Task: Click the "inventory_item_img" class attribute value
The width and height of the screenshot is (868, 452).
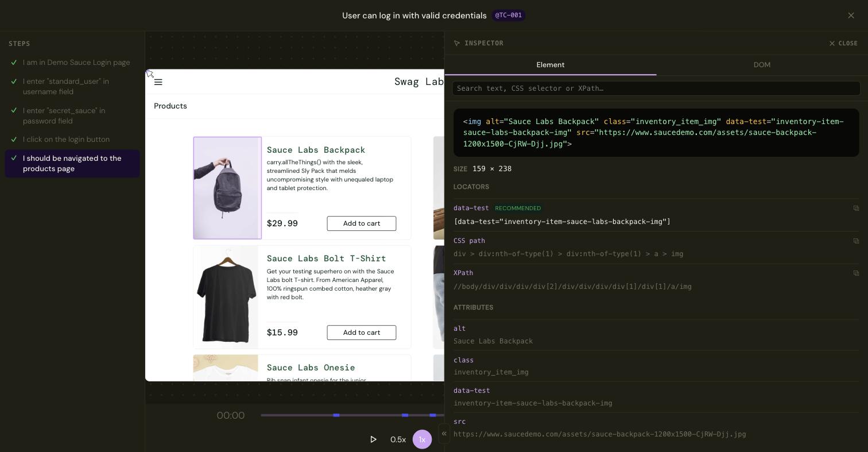Action: click(x=491, y=372)
